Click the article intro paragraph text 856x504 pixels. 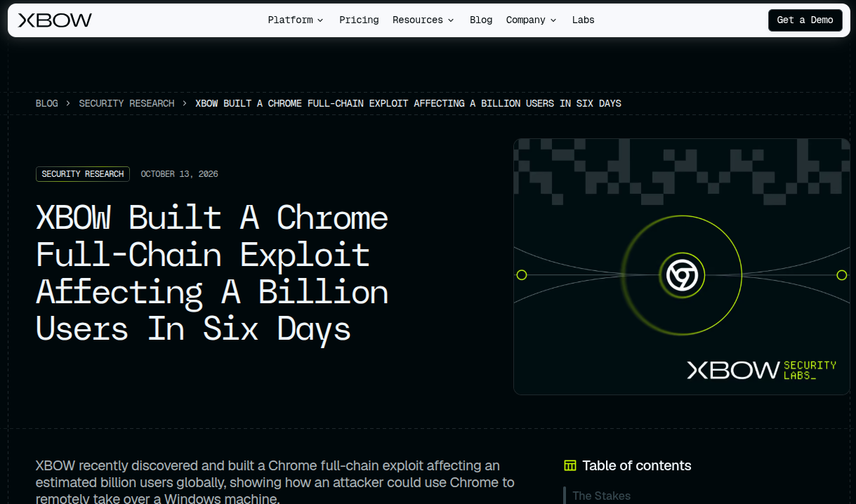coord(275,482)
